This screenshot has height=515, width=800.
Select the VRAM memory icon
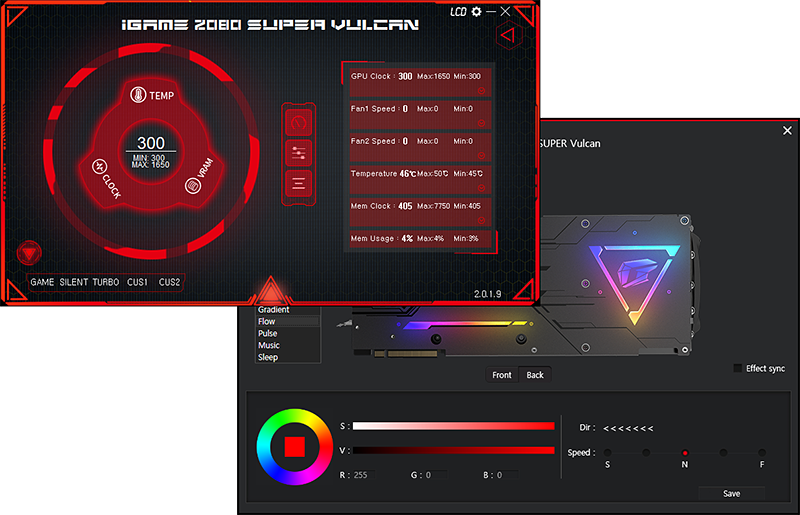(x=193, y=185)
